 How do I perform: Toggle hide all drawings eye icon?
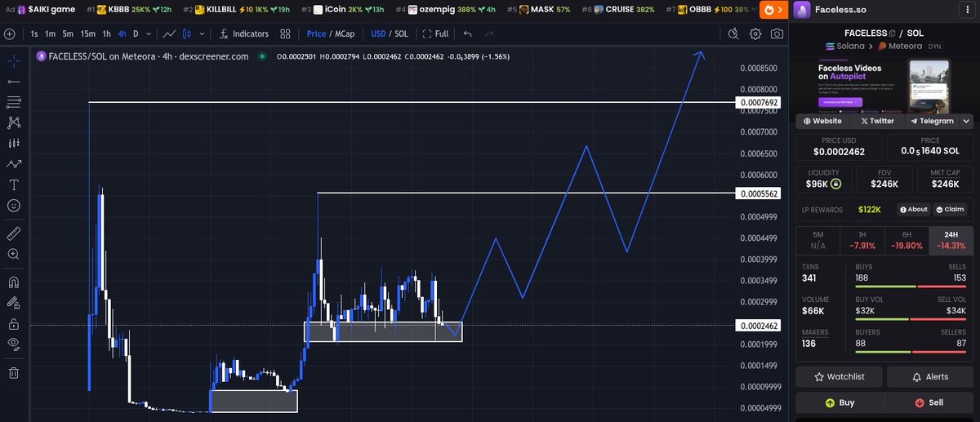tap(14, 344)
